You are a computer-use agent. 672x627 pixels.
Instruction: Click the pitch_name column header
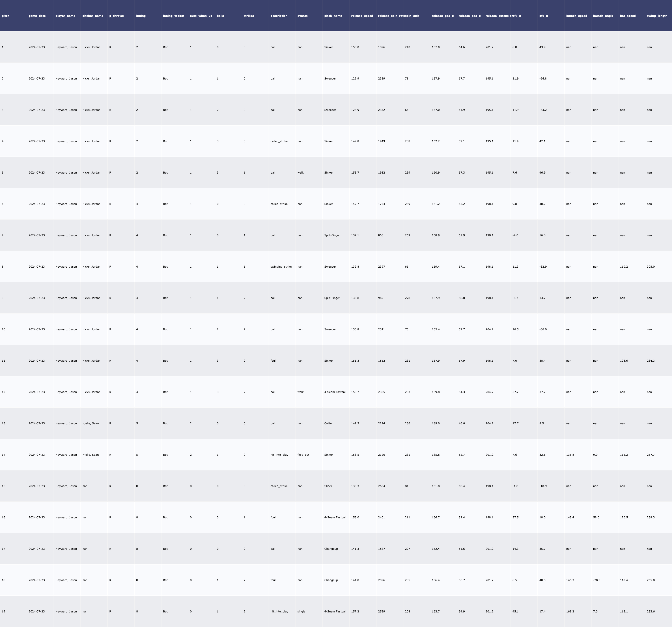pyautogui.click(x=333, y=16)
